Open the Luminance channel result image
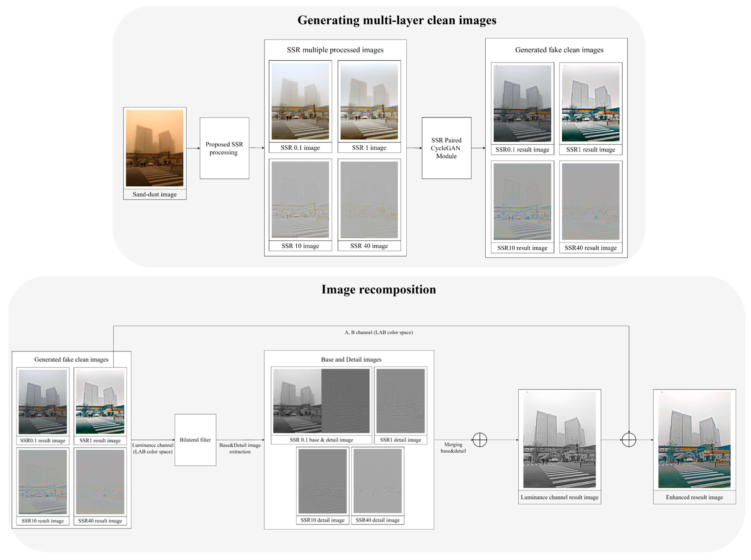Screen dimensions: 751x560 [x=559, y=440]
